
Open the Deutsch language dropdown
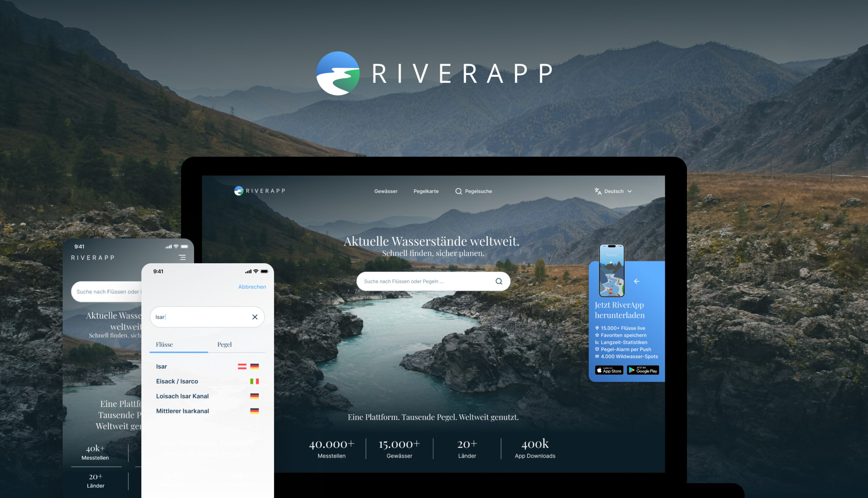tap(613, 191)
